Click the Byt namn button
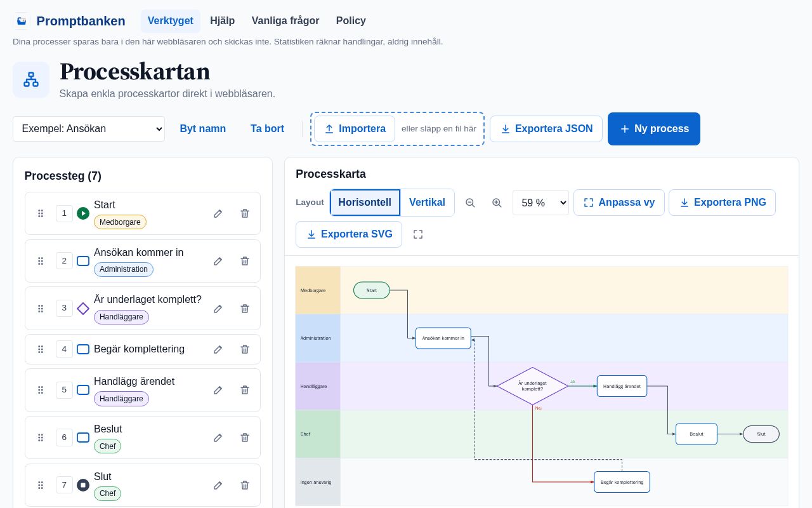This screenshot has width=812, height=508. pyautogui.click(x=203, y=129)
